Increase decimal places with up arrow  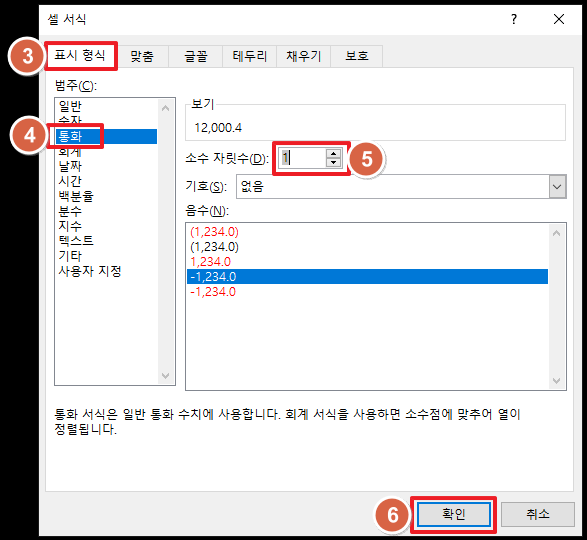pyautogui.click(x=333, y=153)
